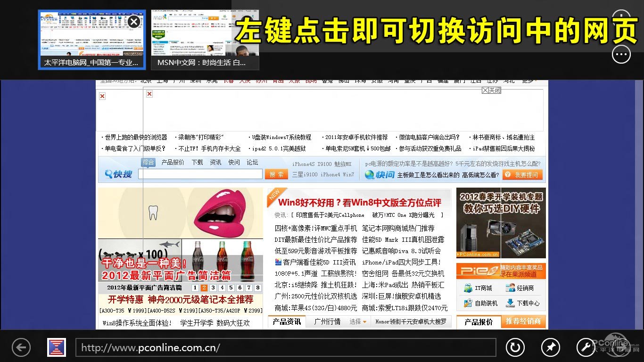The height and width of the screenshot is (362, 644).
Task: Switch to the MSN中文网 tab thumbnail
Action: point(205,40)
